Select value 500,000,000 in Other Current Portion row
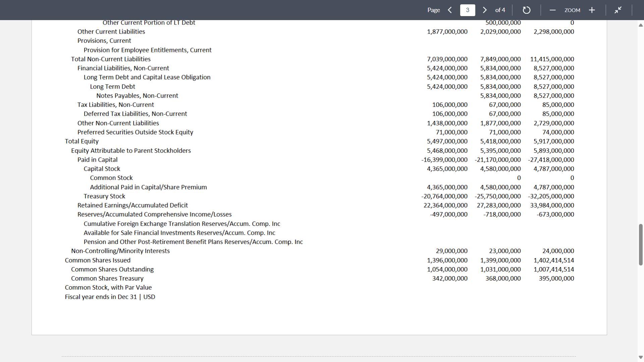Image resolution: width=644 pixels, height=362 pixels. tap(503, 22)
